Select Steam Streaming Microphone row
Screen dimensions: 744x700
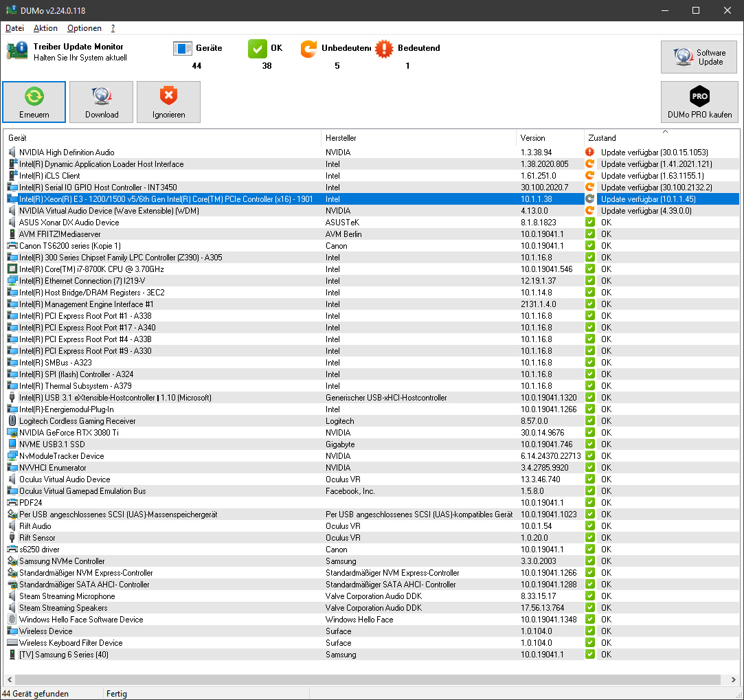click(x=372, y=596)
